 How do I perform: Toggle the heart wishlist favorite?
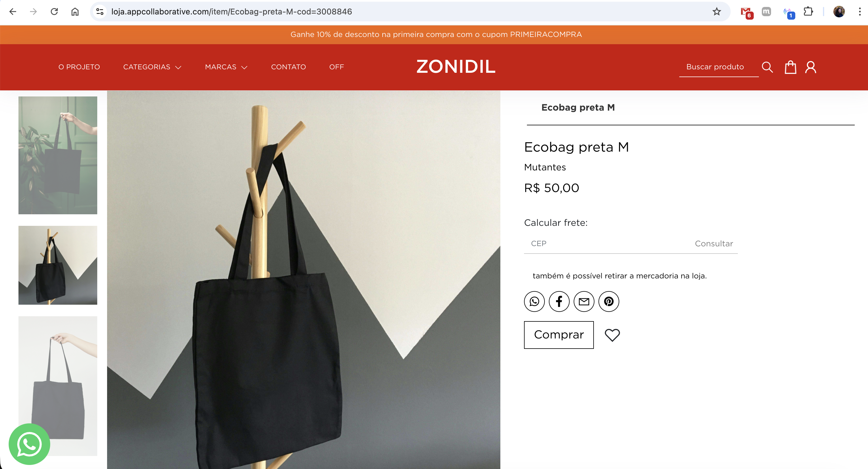[612, 335]
